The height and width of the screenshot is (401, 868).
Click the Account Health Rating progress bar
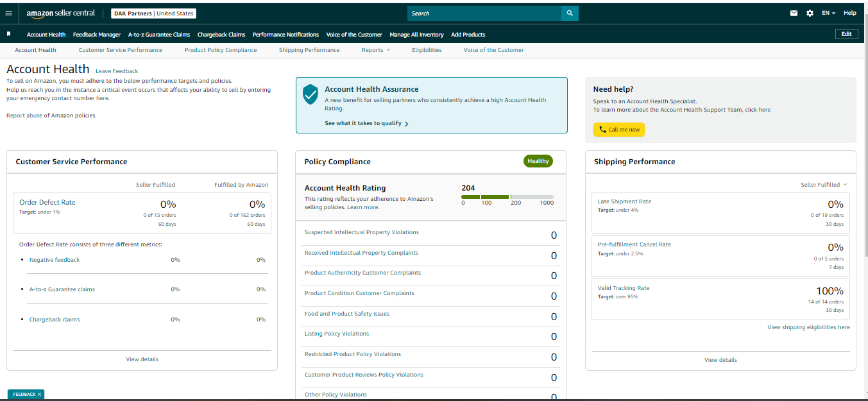[x=507, y=196]
